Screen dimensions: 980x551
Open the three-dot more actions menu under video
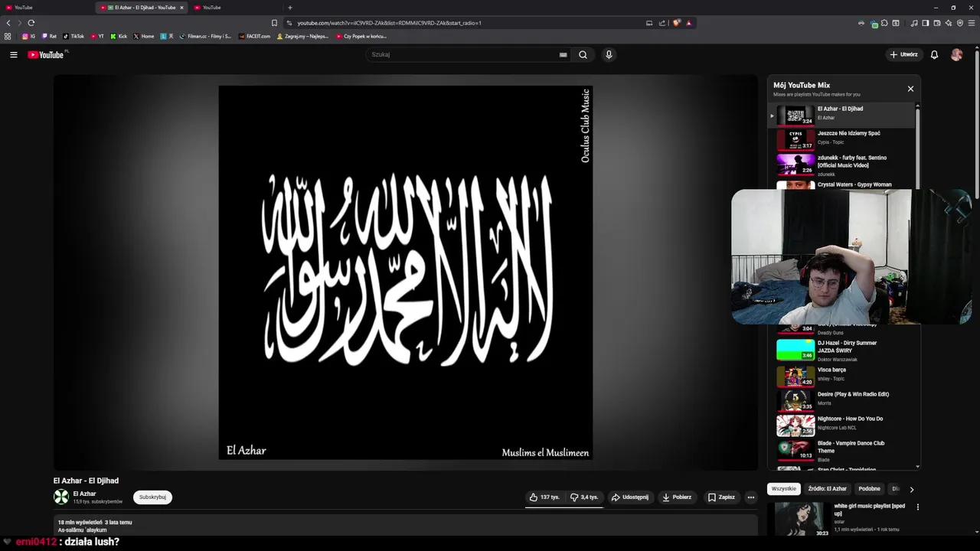[751, 497]
